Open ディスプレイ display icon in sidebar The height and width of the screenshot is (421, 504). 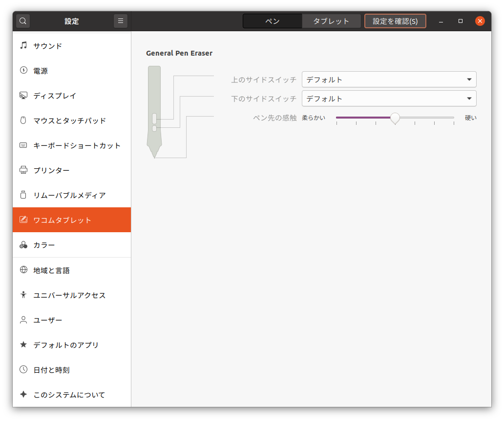(x=23, y=96)
